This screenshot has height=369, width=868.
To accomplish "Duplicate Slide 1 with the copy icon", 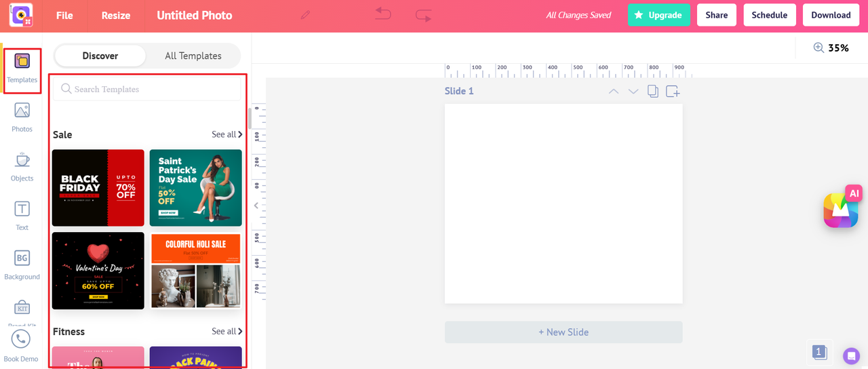I will (653, 91).
